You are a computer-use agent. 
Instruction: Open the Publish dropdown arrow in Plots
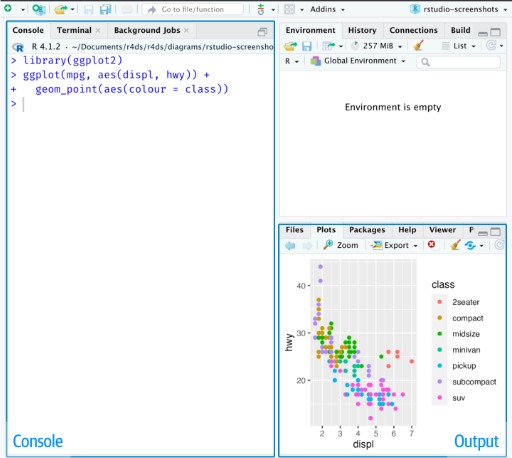click(x=482, y=246)
